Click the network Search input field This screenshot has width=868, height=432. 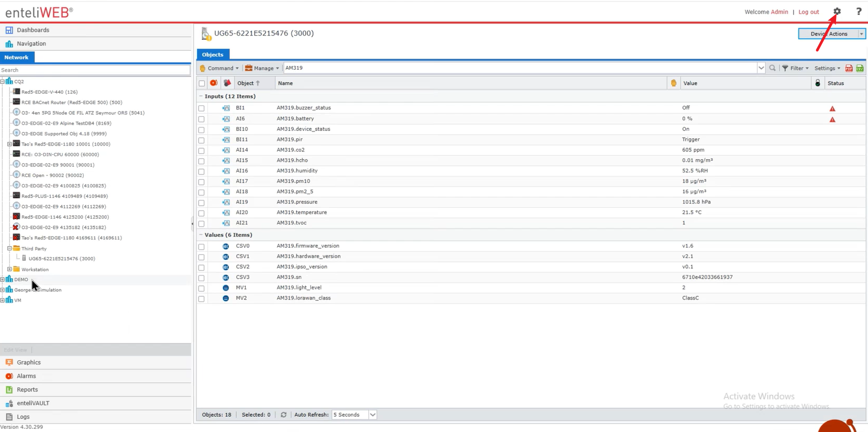(95, 70)
